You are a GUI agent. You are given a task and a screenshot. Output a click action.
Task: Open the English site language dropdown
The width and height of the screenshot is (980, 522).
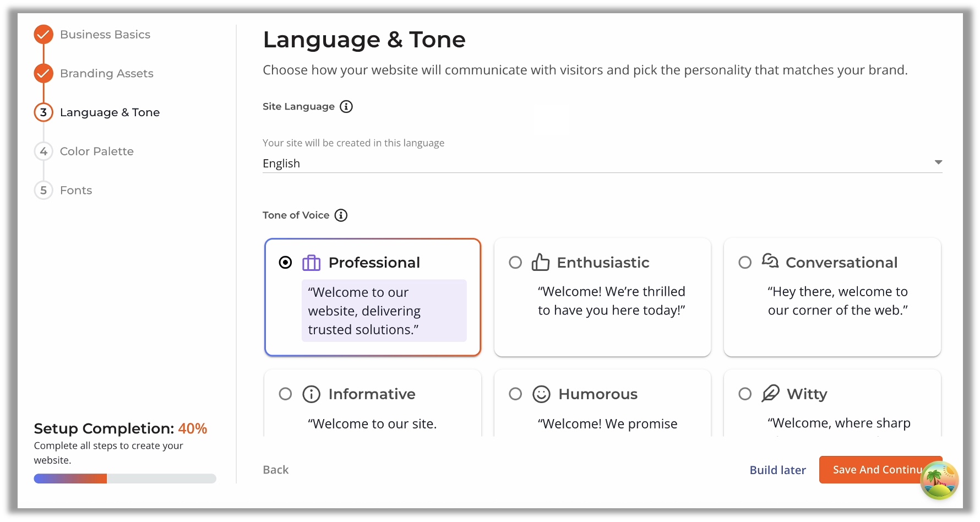tap(602, 164)
